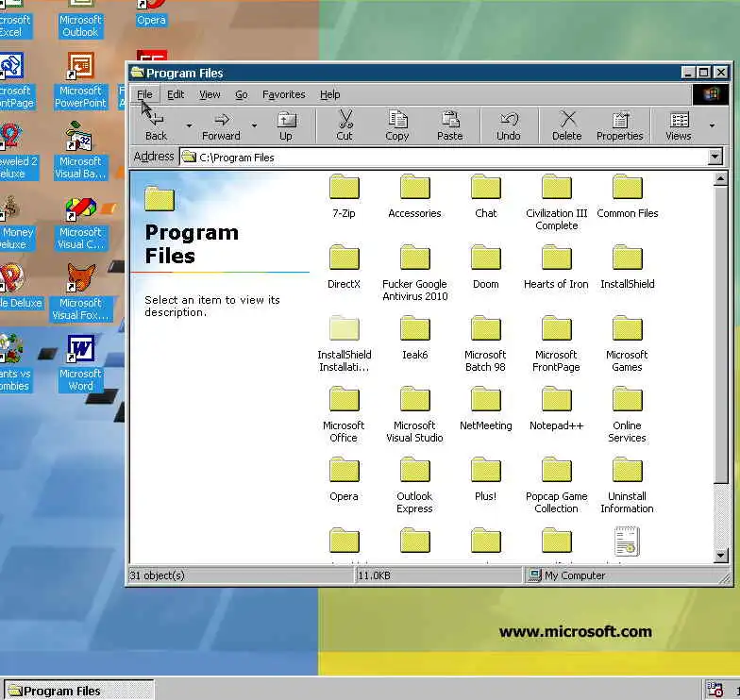Open the File menu
The image size is (740, 700).
click(145, 94)
